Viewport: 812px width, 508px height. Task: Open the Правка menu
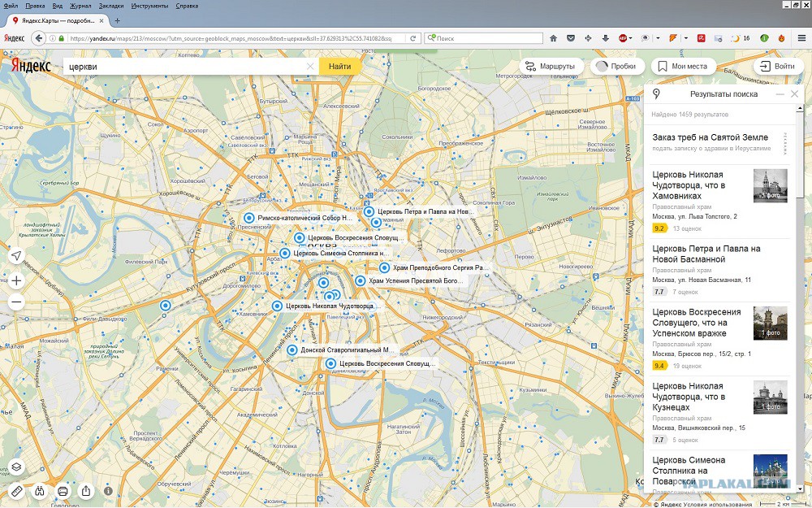coord(35,6)
